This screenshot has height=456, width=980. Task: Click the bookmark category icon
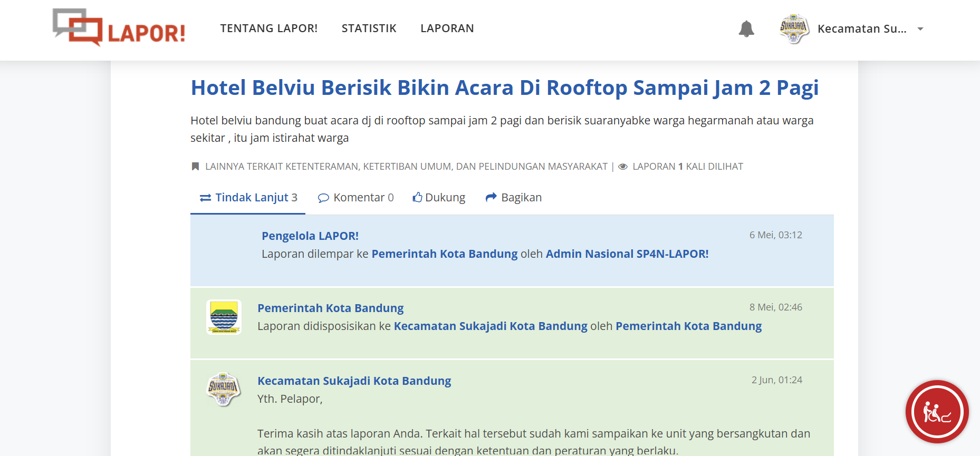195,167
